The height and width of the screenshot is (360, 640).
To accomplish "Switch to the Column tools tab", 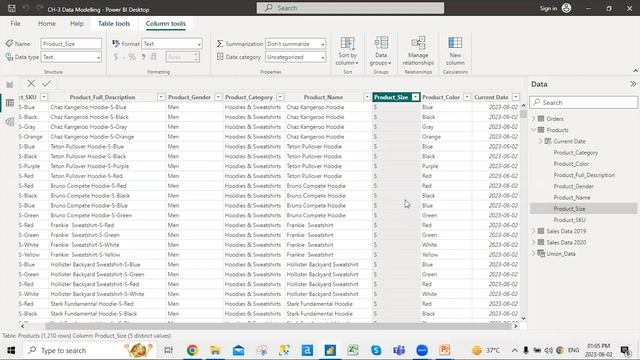I will coord(166,24).
